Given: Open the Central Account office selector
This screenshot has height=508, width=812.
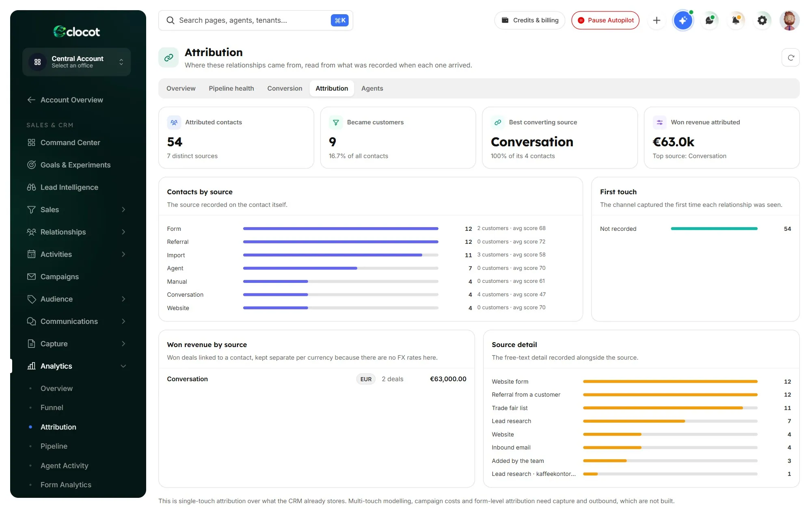Looking at the screenshot, I should [77, 62].
